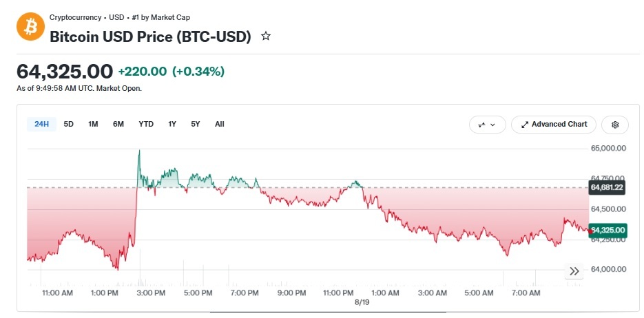Add BTC-USD to watchlist via star icon
644x318 pixels.
coord(266,36)
